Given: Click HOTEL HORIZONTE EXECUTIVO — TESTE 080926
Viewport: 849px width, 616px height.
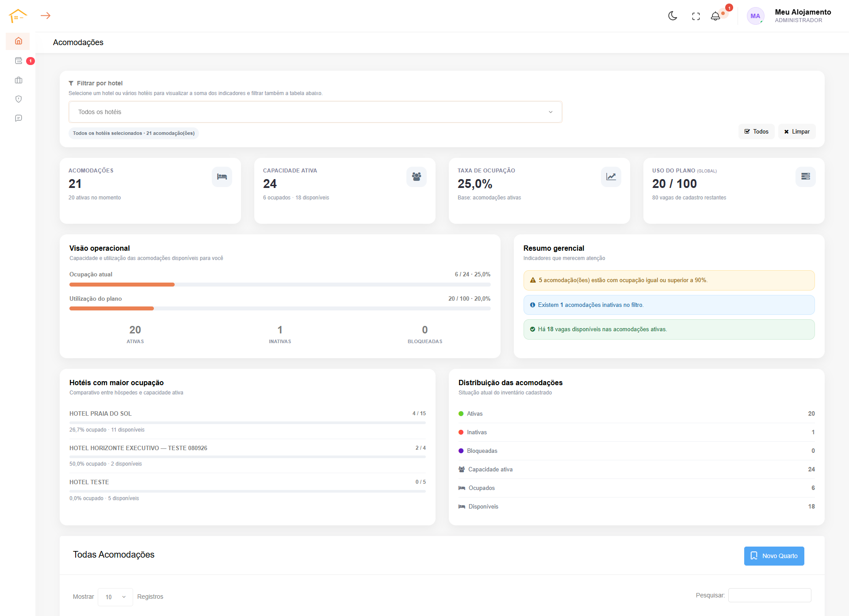Looking at the screenshot, I should pyautogui.click(x=138, y=448).
